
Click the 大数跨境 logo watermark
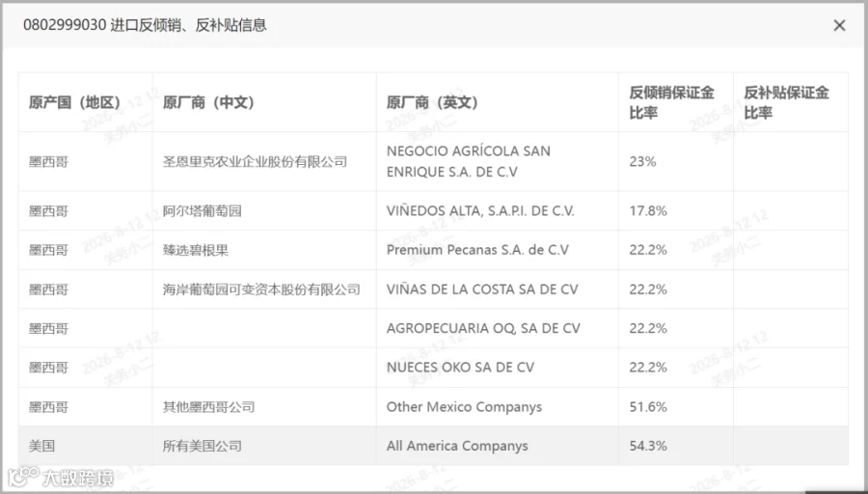pos(61,478)
